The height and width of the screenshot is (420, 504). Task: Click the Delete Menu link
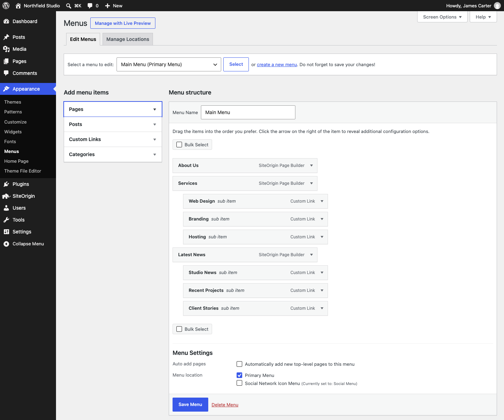click(225, 405)
